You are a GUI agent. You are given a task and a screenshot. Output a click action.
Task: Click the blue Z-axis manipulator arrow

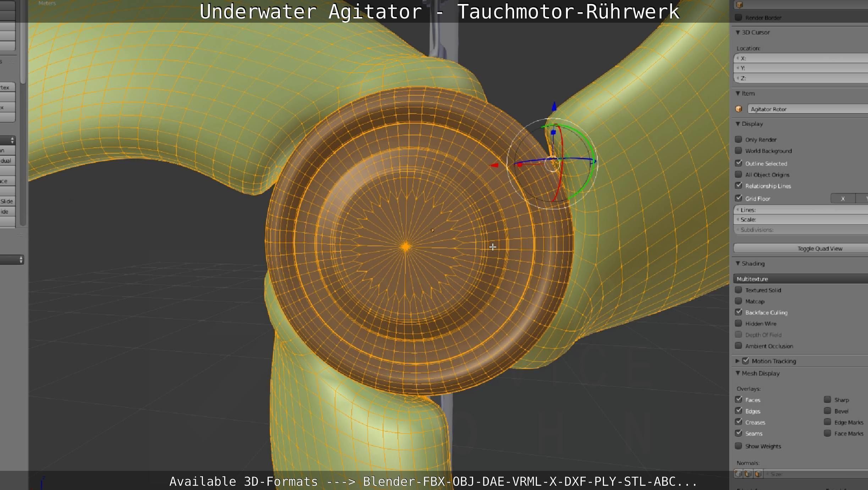click(x=554, y=106)
